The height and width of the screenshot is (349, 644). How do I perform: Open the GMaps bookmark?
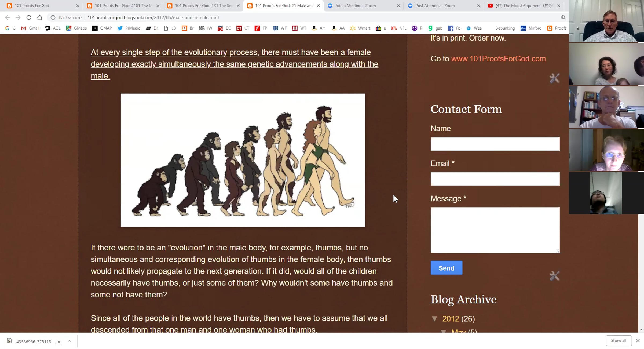pyautogui.click(x=76, y=28)
